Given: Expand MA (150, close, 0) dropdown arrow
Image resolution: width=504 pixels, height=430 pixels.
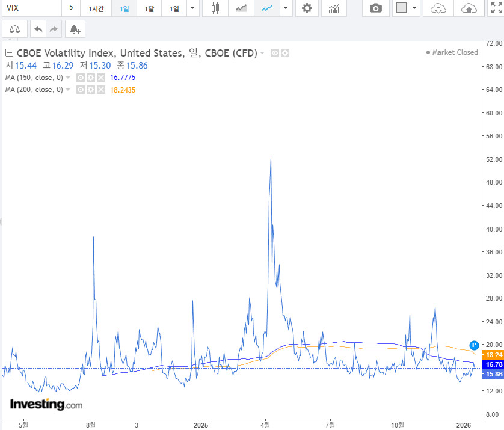Looking at the screenshot, I should 68,78.
